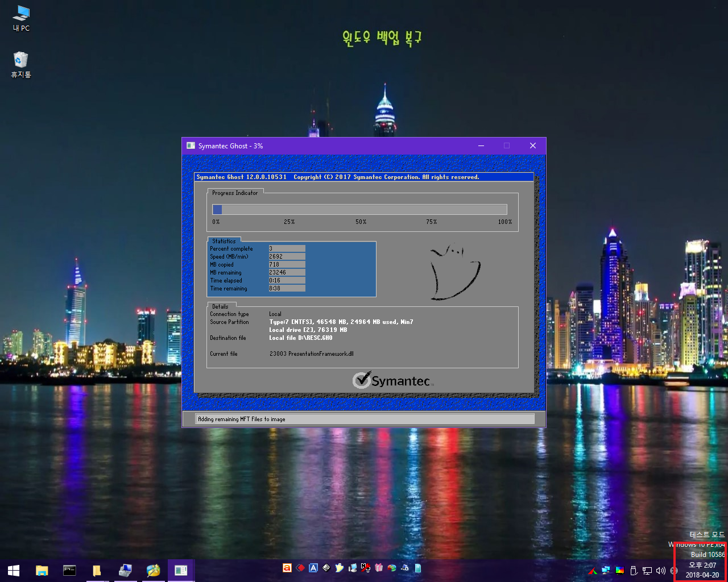Open the taskbar clock showing 오후 2:07
The width and height of the screenshot is (728, 582).
(x=702, y=570)
